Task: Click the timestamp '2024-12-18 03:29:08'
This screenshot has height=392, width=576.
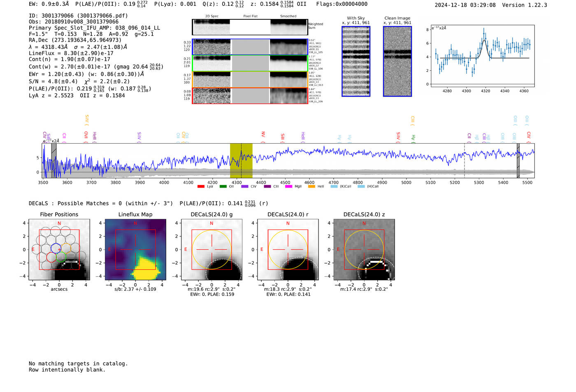Action: pyautogui.click(x=465, y=5)
